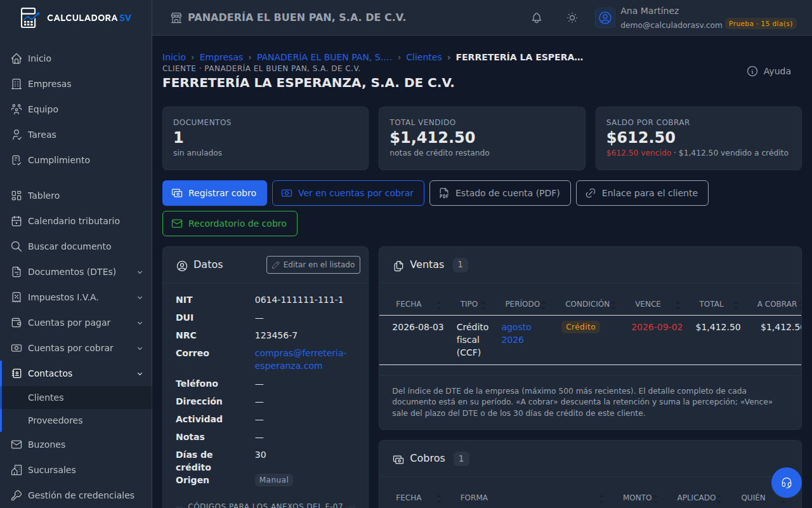Image resolution: width=812 pixels, height=508 pixels.
Task: Sort Cobros table by MONTO column
Action: tap(638, 498)
